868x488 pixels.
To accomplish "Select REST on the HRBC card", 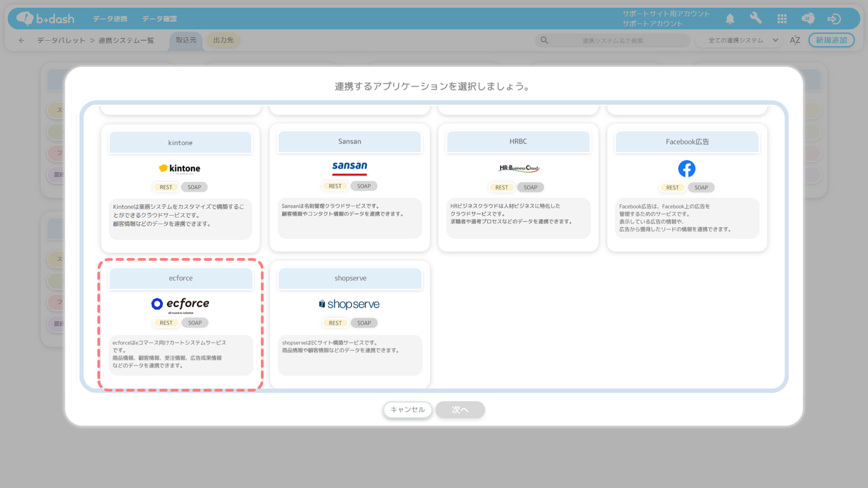I will click(x=502, y=187).
